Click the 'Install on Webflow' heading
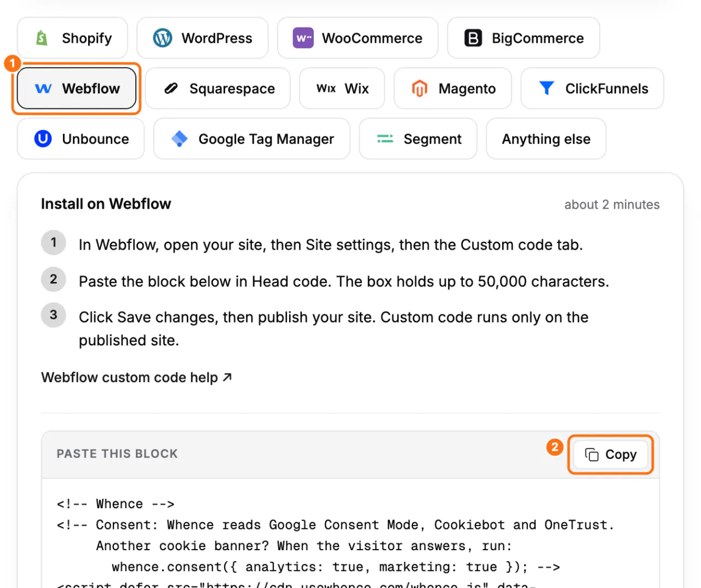701x588 pixels. click(106, 204)
